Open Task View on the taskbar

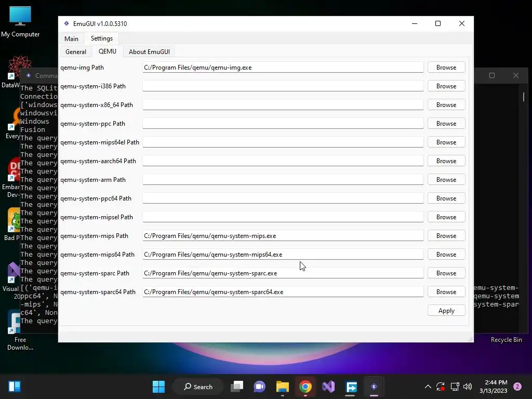(237, 387)
